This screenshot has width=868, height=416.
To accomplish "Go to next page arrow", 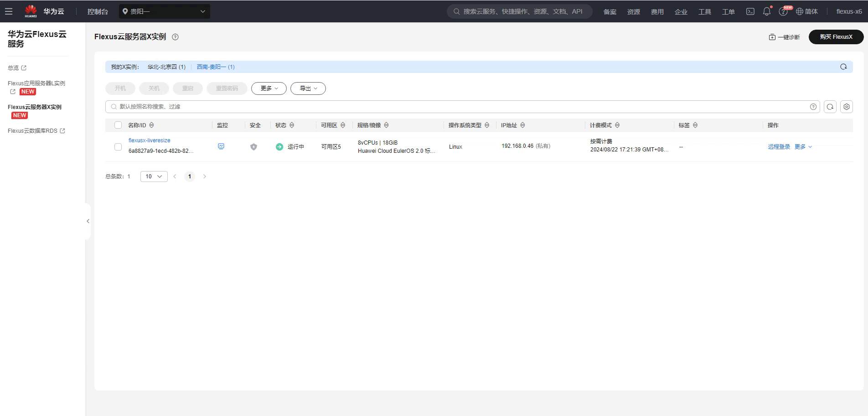I will click(205, 177).
